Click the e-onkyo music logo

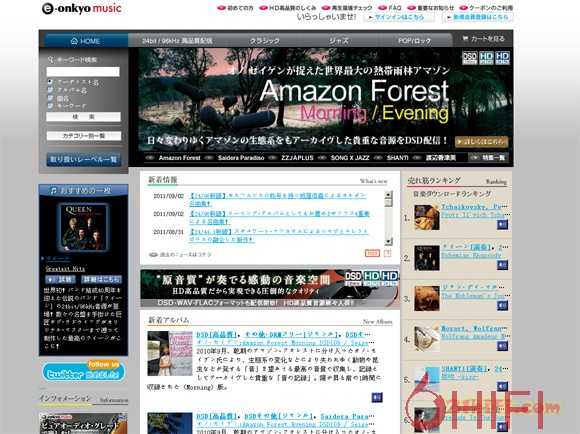pos(82,8)
